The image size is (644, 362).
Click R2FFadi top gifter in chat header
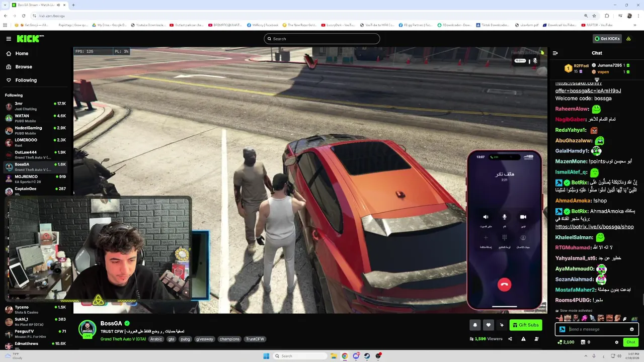(578, 68)
